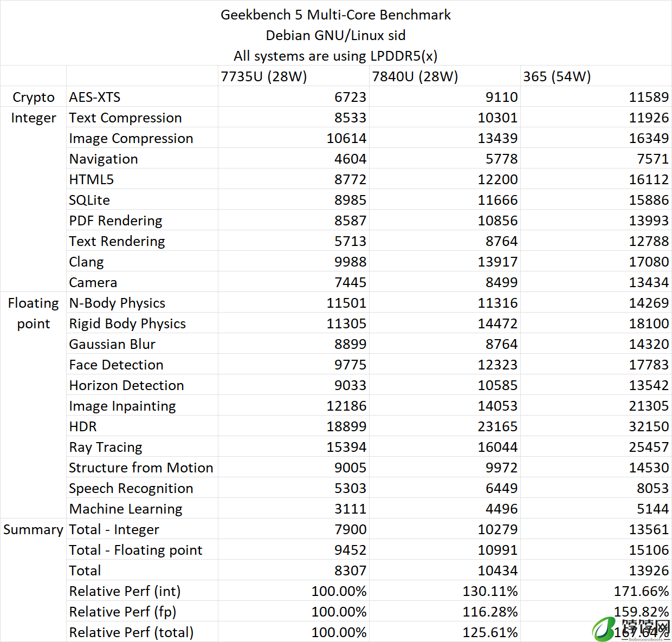Select the Camera value 13434
672x642 pixels.
pos(649,282)
